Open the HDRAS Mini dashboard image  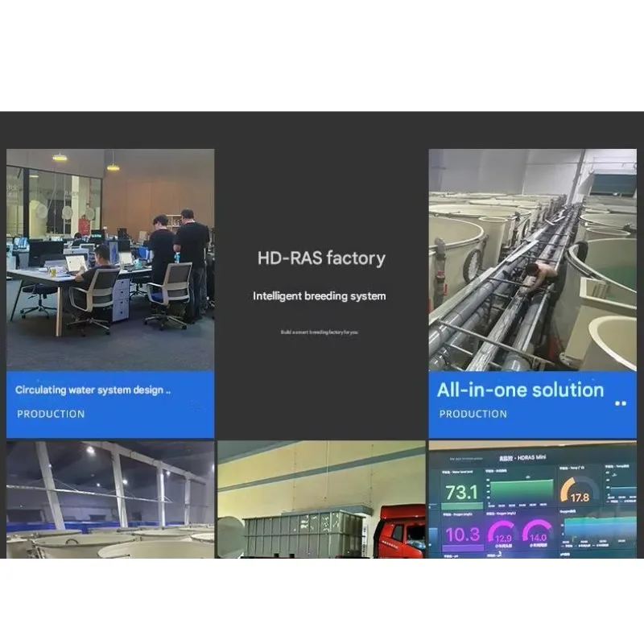click(533, 499)
